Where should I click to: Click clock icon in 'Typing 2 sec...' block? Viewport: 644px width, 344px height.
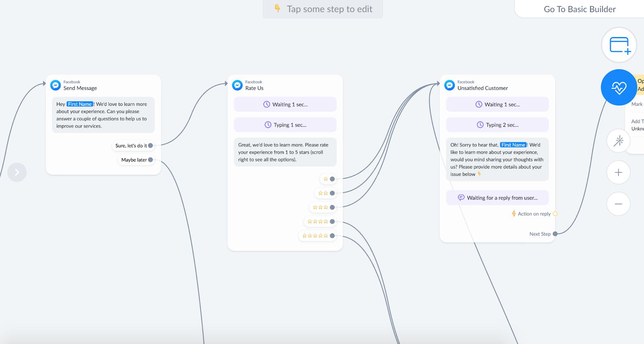(480, 125)
